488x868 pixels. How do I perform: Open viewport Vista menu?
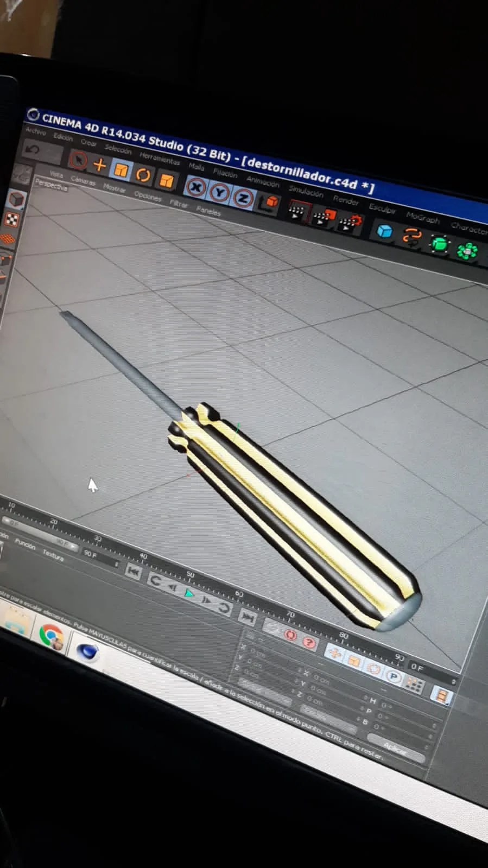point(56,174)
